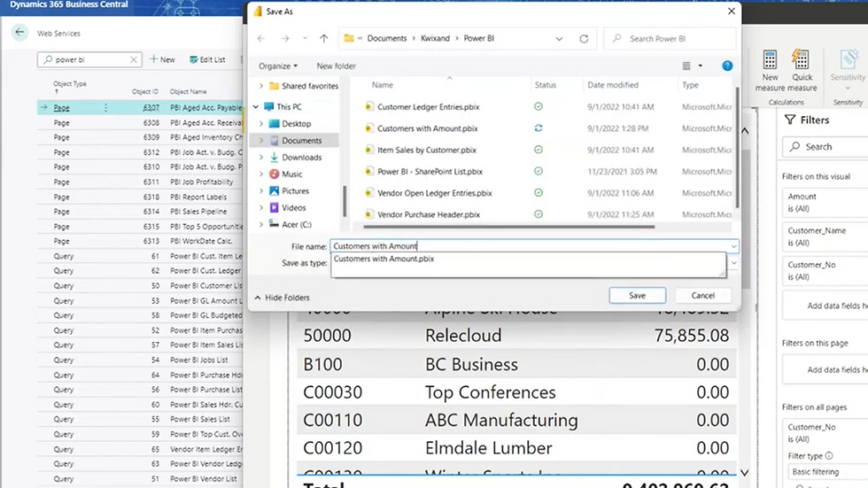
Task: Choose Customers with Amount.pbix autocomplete suggestion
Action: point(384,259)
